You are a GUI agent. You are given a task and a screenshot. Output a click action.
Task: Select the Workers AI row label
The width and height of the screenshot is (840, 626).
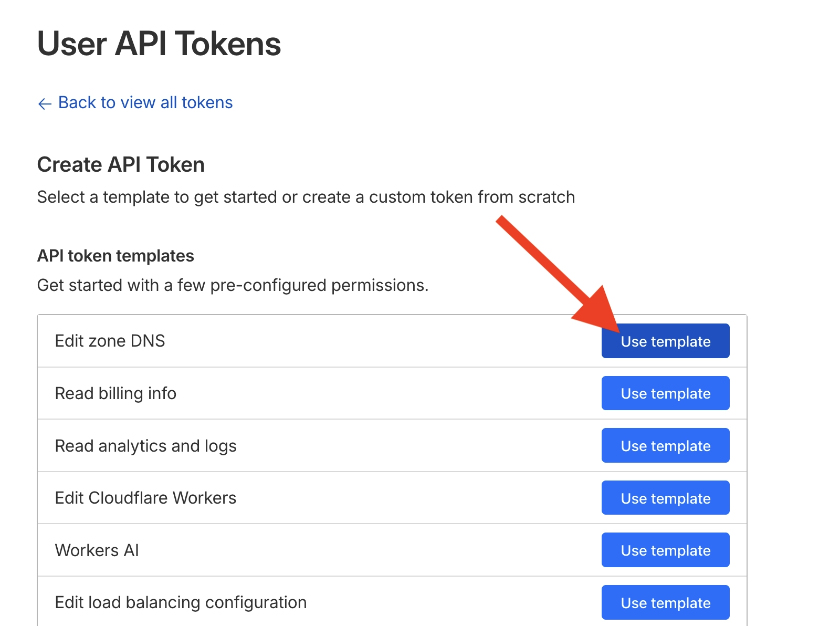pyautogui.click(x=97, y=550)
